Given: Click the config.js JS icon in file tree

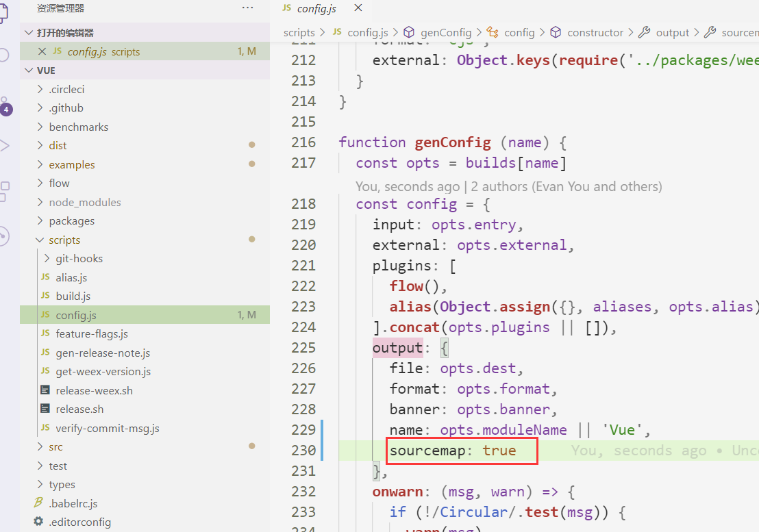Looking at the screenshot, I should click(45, 315).
